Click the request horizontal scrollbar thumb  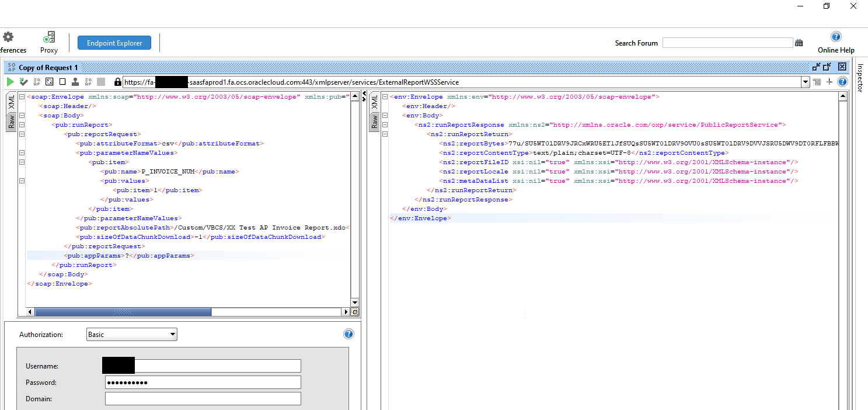[123, 312]
